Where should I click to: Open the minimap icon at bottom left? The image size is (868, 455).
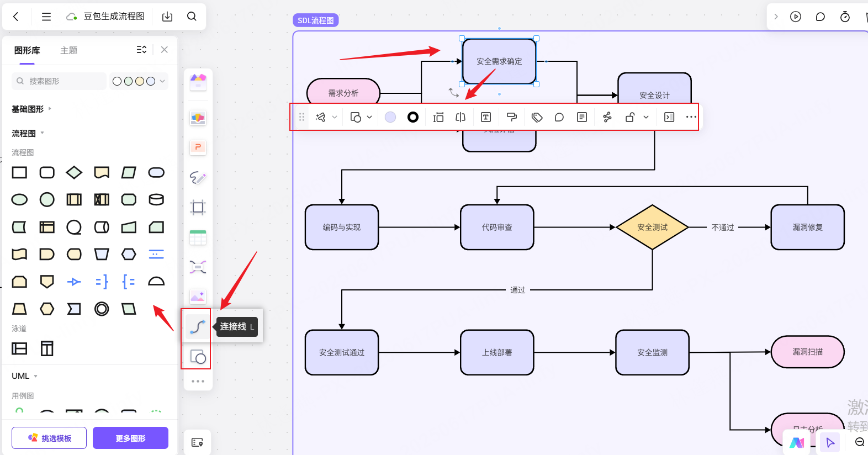(197, 442)
